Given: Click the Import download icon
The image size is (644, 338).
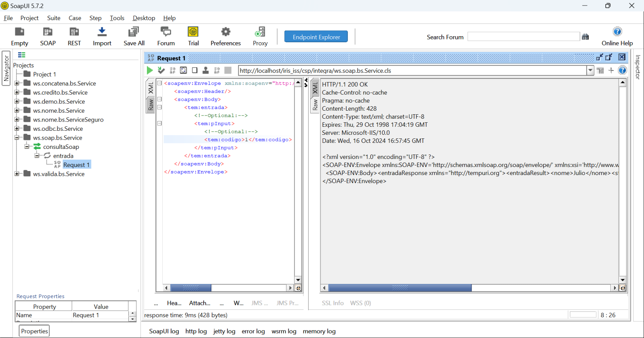Looking at the screenshot, I should tap(102, 32).
